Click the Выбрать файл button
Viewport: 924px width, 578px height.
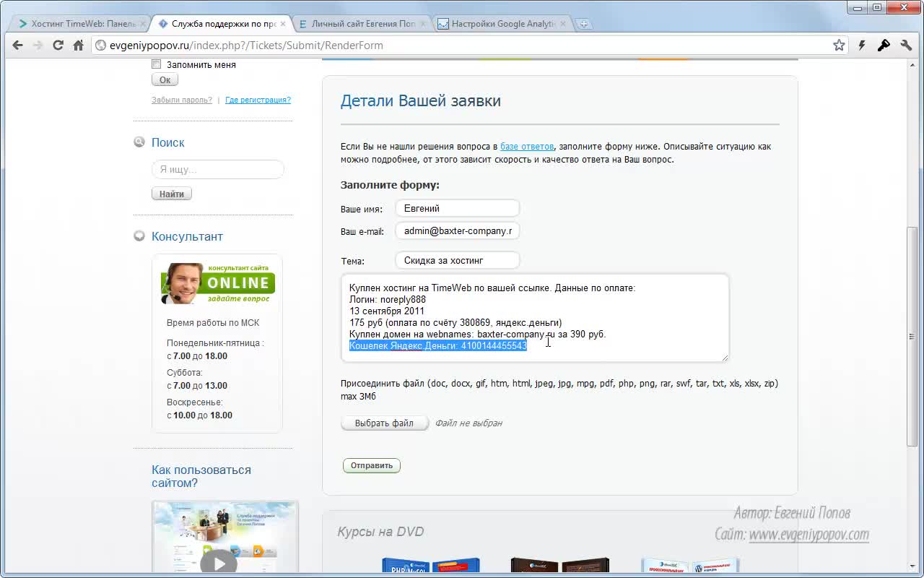pyautogui.click(x=384, y=423)
